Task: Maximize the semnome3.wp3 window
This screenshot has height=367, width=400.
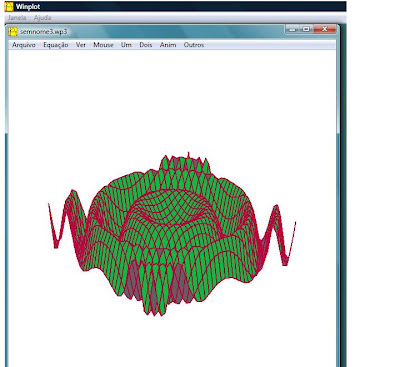Action: pos(306,29)
